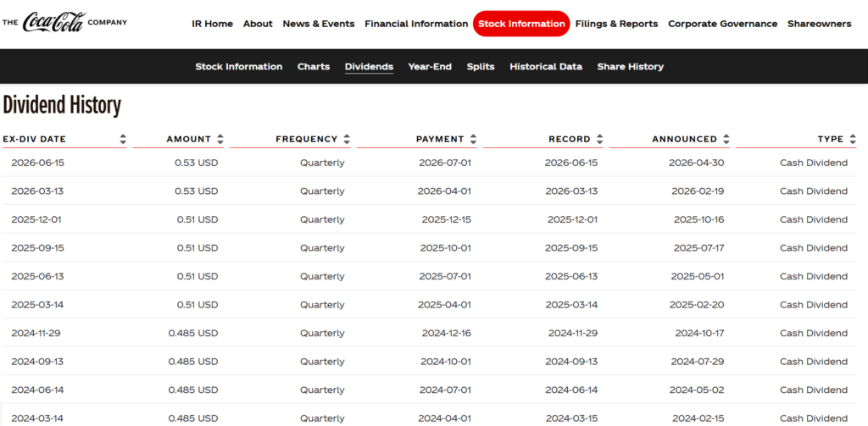Click announced date 2025-05-01
The image size is (868, 426).
coord(698,277)
